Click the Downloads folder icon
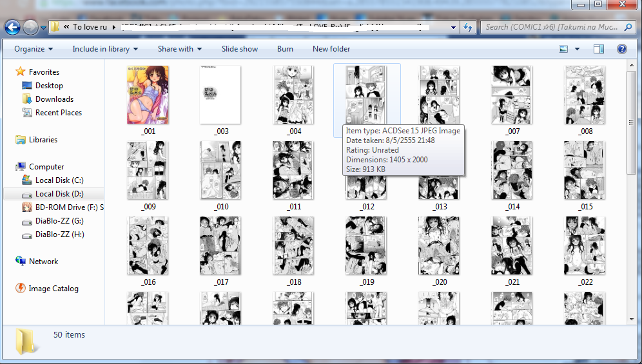Viewport: 642px width, 364px height. click(x=27, y=99)
